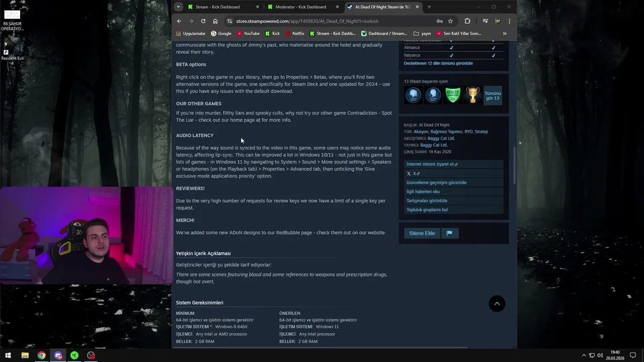Open the Discord taskbar icon
Image resolution: width=644 pixels, height=362 pixels.
click(x=58, y=355)
